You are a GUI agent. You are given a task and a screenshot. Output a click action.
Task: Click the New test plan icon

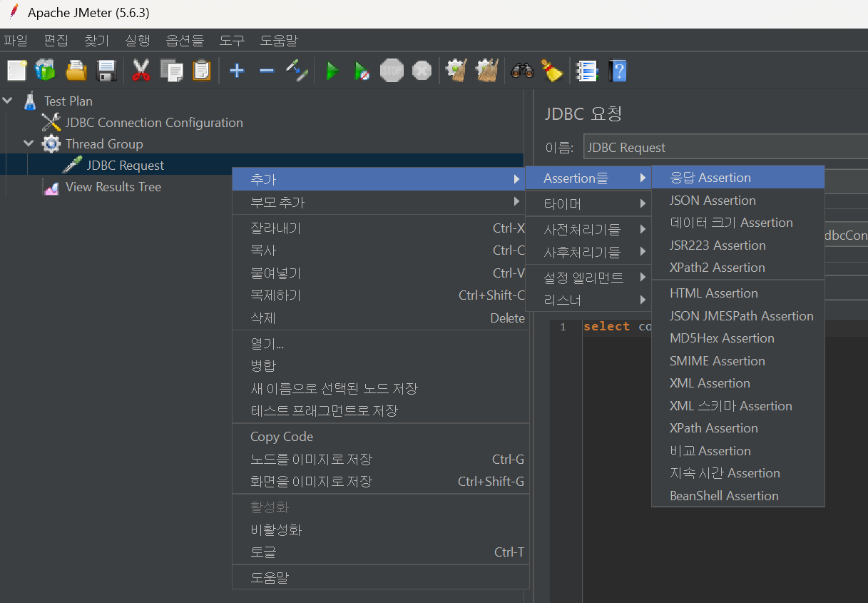(x=16, y=70)
